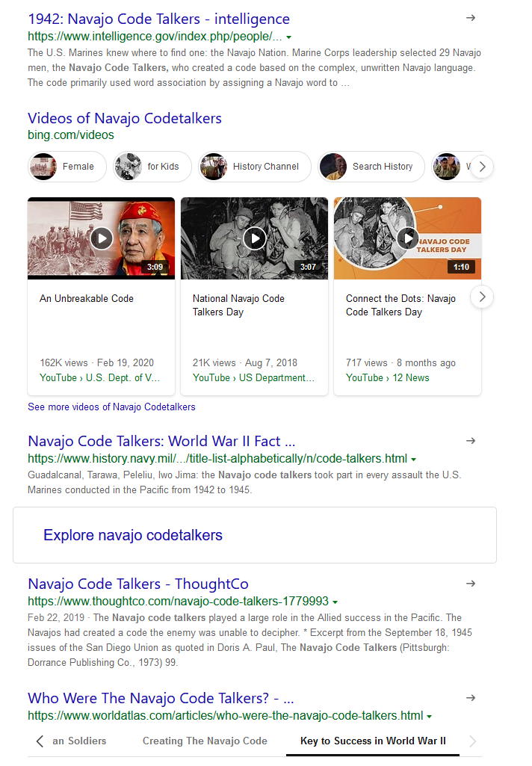Click the www.thoughtco.com URL text
The height and width of the screenshot is (766, 532).
coord(179,602)
